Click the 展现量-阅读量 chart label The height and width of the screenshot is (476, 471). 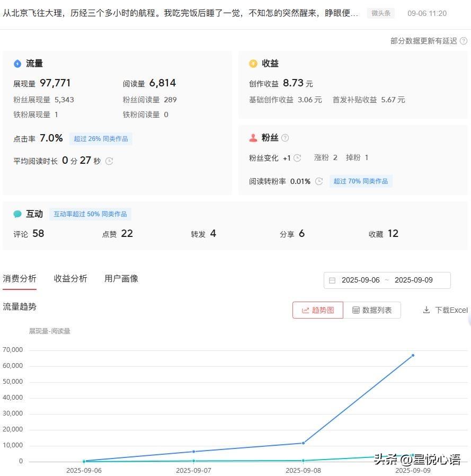click(49, 331)
